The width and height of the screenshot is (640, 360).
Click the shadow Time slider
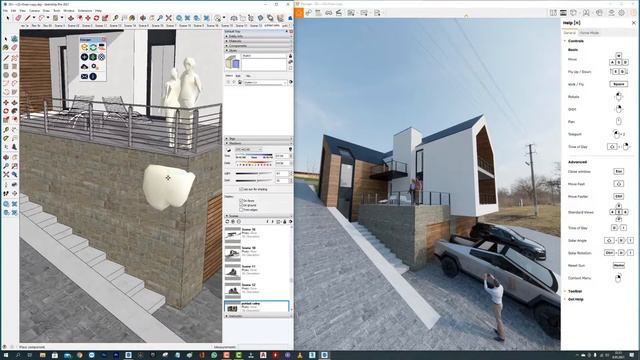point(254,156)
